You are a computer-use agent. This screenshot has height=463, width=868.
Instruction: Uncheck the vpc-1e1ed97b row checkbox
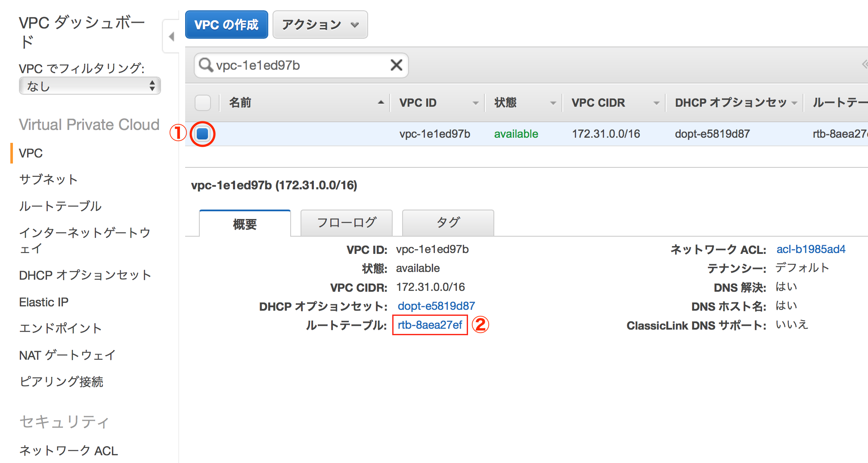tap(202, 134)
